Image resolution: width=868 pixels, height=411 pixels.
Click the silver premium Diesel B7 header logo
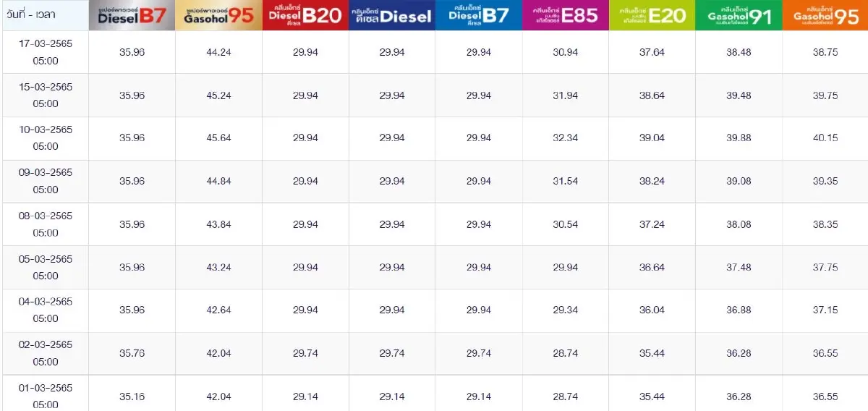coord(132,15)
